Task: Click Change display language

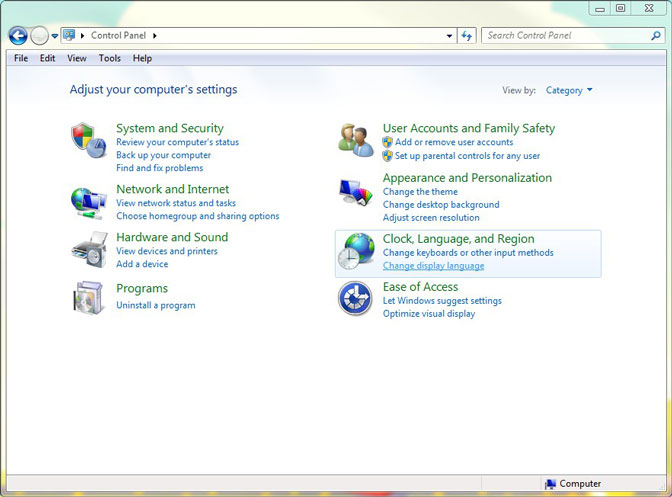Action: click(433, 266)
